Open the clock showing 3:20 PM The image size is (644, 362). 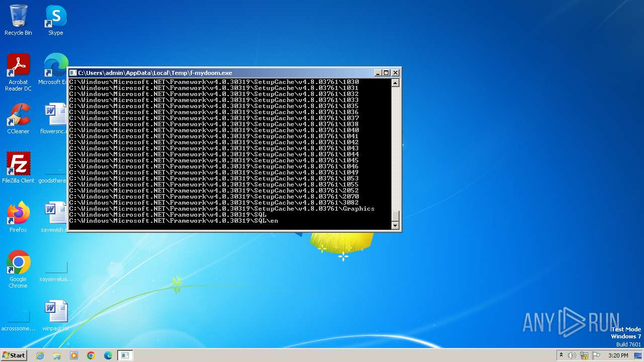point(618,355)
